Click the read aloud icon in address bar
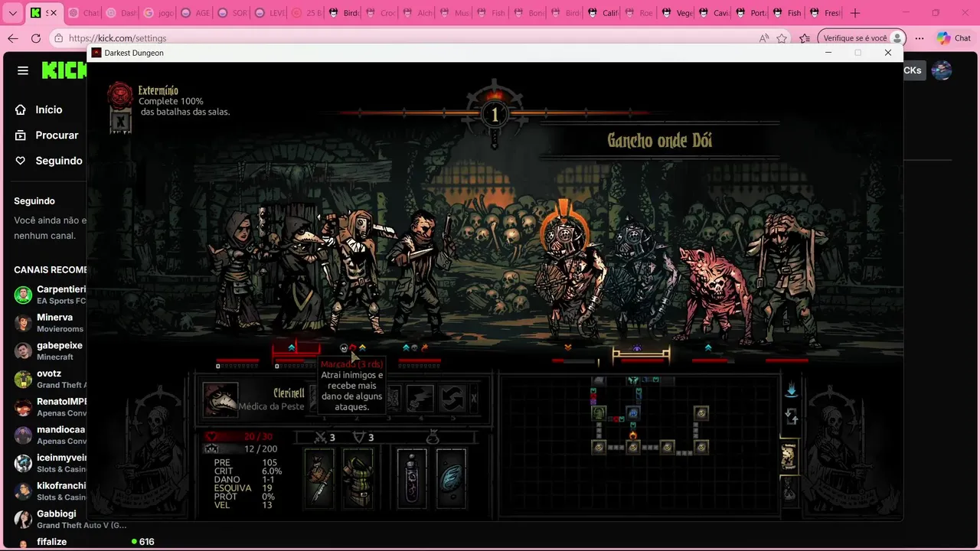Screen dimensions: 980x551 763,38
